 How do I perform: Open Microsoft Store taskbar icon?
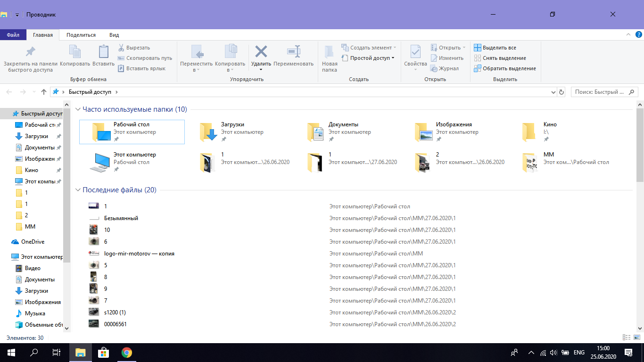(103, 353)
